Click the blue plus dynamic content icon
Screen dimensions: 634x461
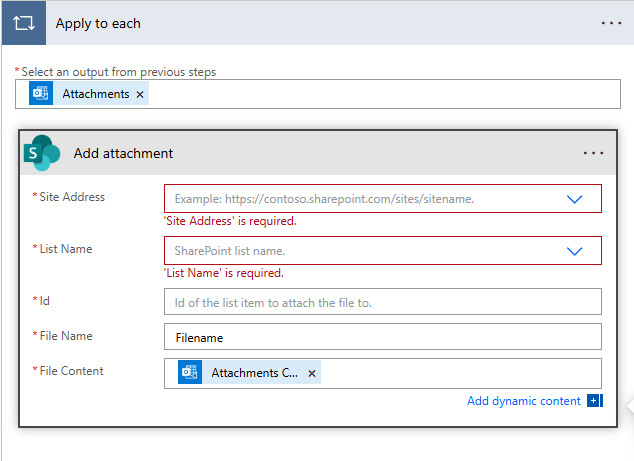coord(594,401)
